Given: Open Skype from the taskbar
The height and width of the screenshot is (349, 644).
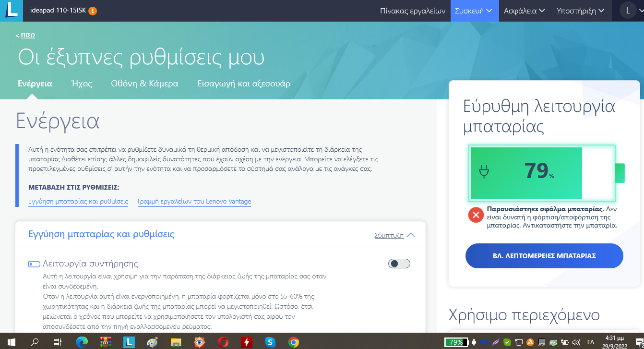Looking at the screenshot, I should (x=270, y=342).
